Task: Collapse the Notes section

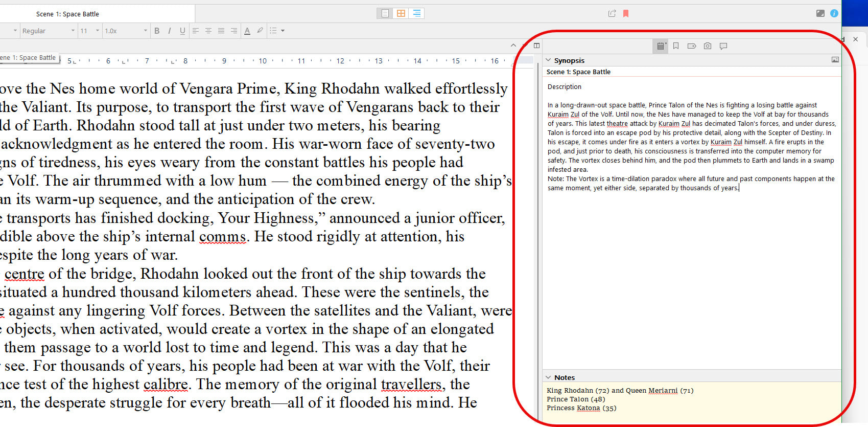Action: point(549,377)
